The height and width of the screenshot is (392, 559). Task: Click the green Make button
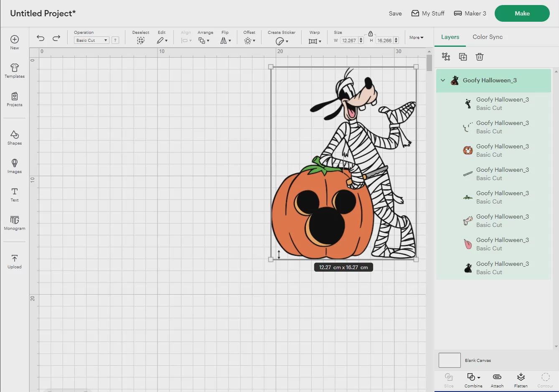522,13
